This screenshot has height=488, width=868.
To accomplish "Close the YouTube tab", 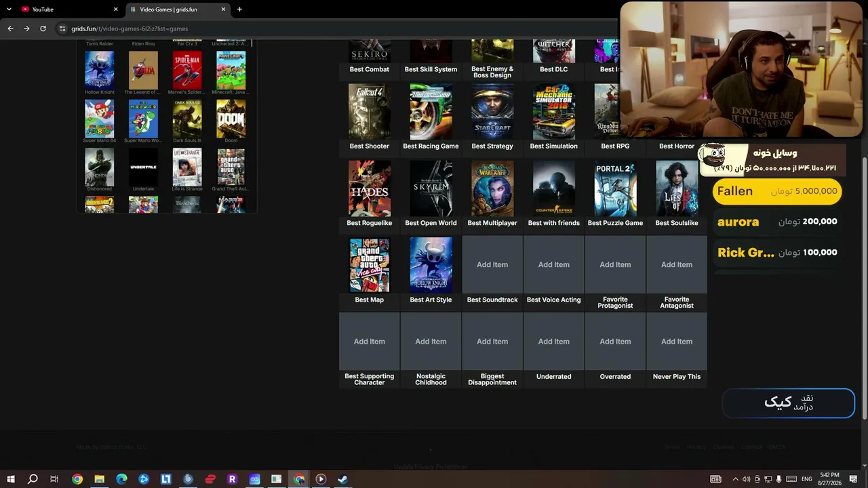I will pos(115,9).
